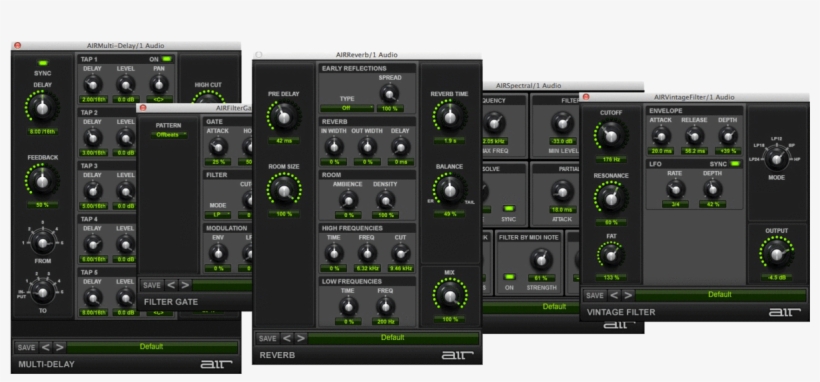The image size is (820, 382).
Task: Click the Gate ATTACK knob in Filter Gate
Action: coord(218,147)
